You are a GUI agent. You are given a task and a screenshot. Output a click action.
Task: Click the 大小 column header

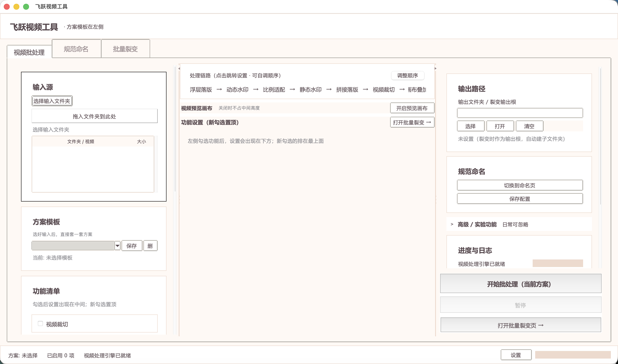141,141
